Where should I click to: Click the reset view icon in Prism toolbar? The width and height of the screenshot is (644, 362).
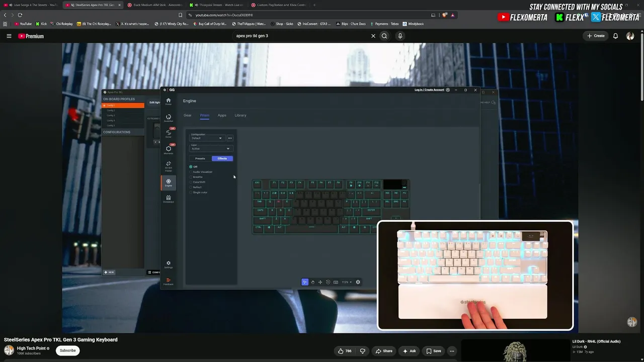coord(328,282)
